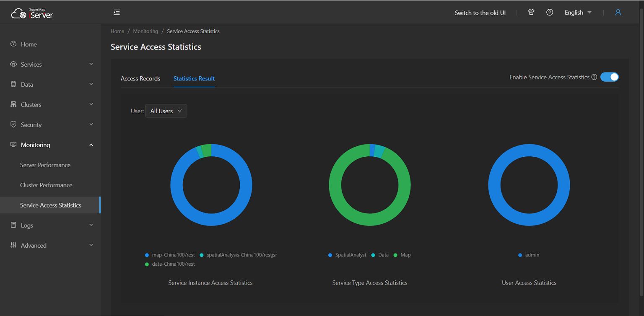Open the theme shirt icon
Image resolution: width=644 pixels, height=316 pixels.
[531, 13]
